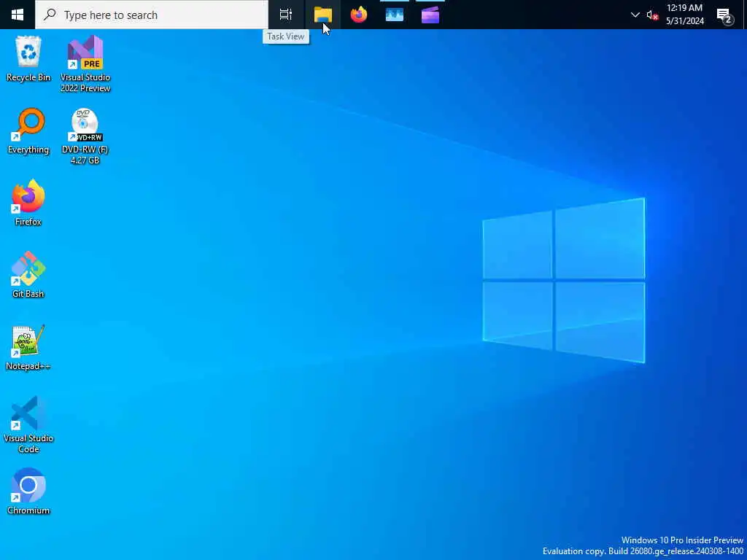Image resolution: width=747 pixels, height=560 pixels.
Task: Open Task View from the taskbar
Action: 286,15
